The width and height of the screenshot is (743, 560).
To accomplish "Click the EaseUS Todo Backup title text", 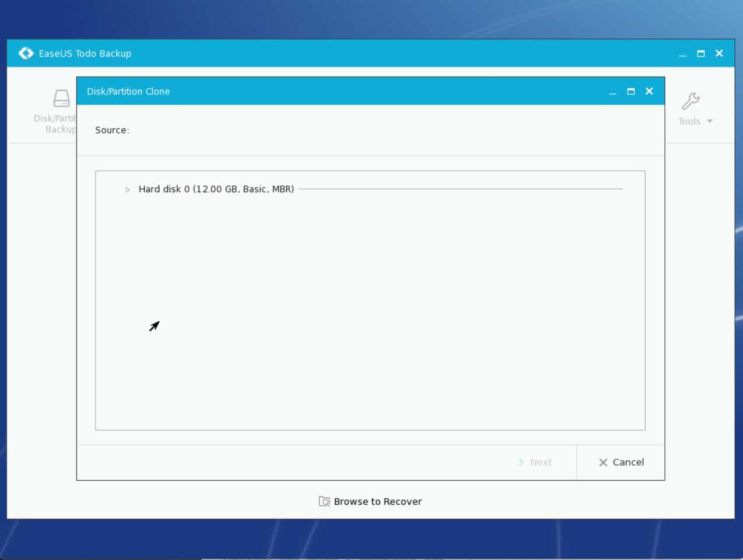I will 85,54.
